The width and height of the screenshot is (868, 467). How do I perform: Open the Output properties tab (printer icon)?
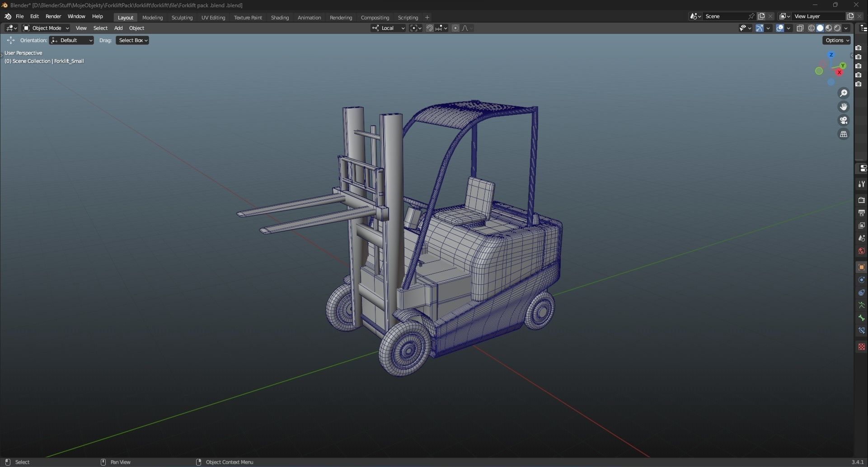pos(862,213)
